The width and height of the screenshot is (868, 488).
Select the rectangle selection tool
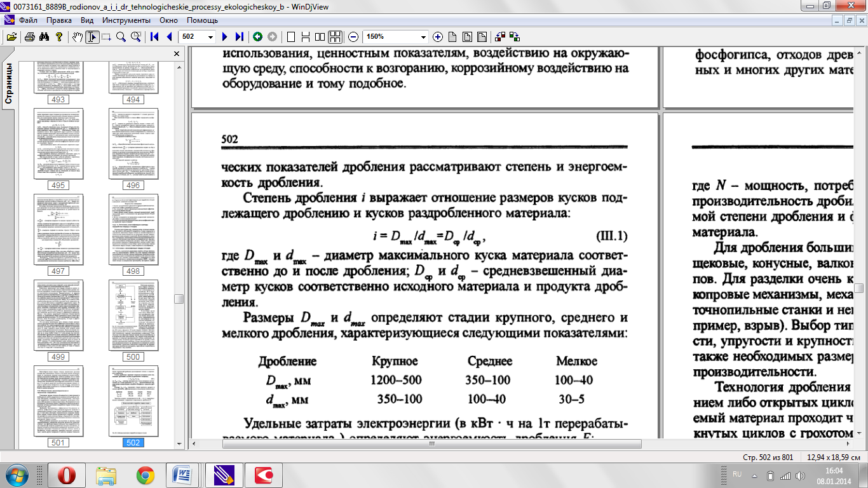(x=106, y=37)
